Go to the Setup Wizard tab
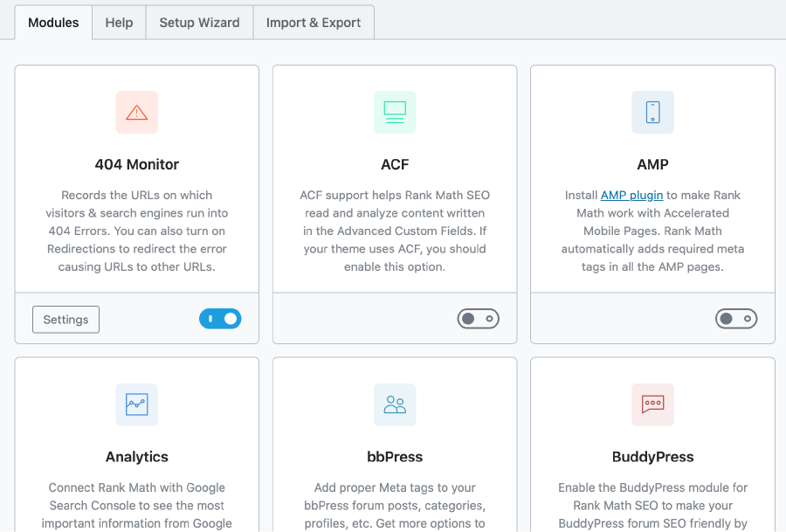 [199, 23]
